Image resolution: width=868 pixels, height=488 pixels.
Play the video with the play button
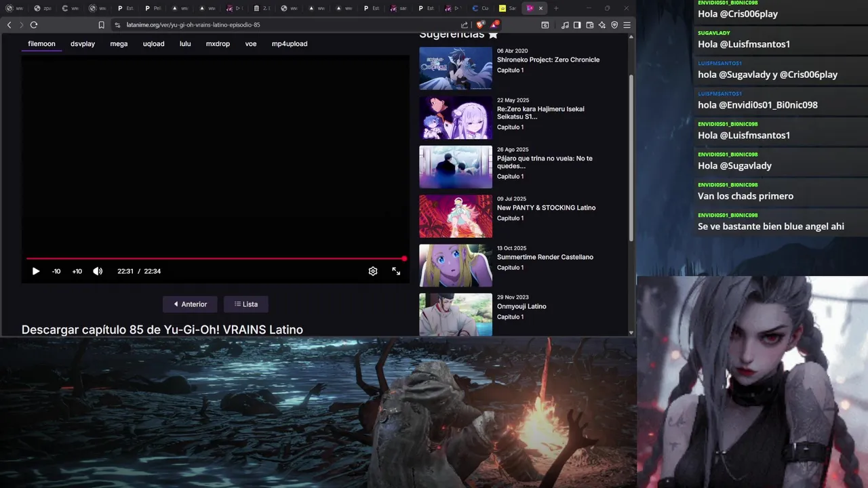point(36,271)
